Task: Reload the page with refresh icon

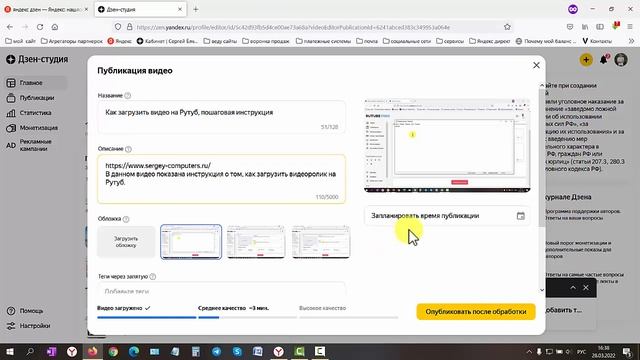Action: (x=40, y=27)
